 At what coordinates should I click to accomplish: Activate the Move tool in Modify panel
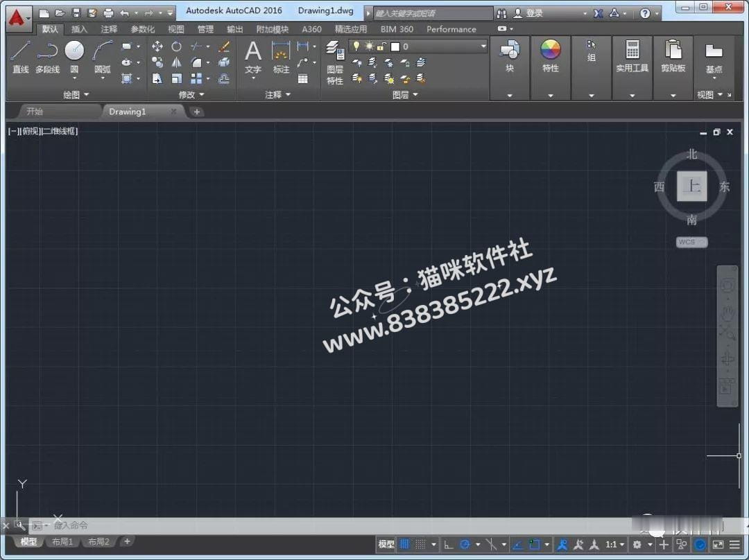point(157,46)
